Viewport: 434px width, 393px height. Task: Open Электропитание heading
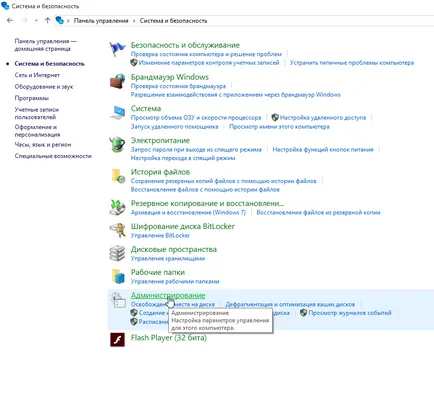(160, 140)
